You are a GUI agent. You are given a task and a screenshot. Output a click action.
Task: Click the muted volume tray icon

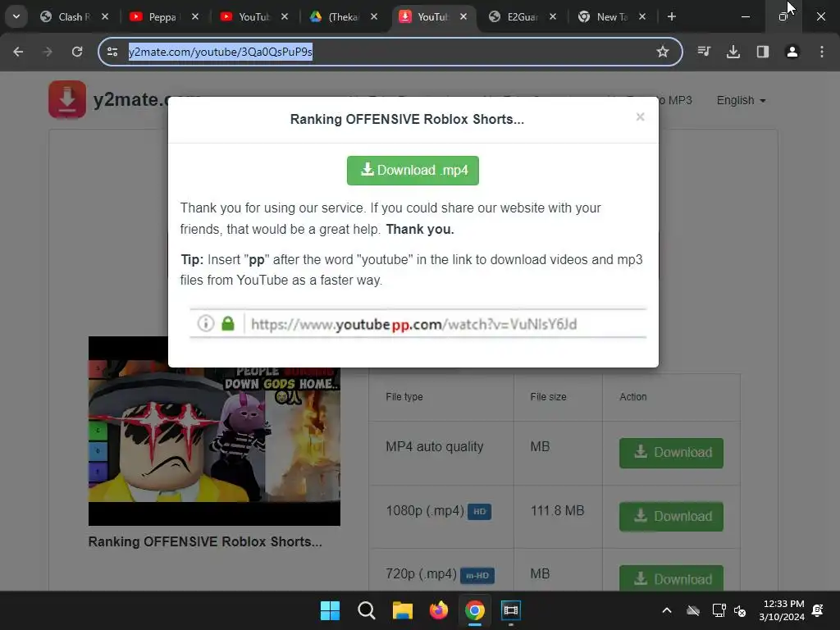[x=741, y=610]
